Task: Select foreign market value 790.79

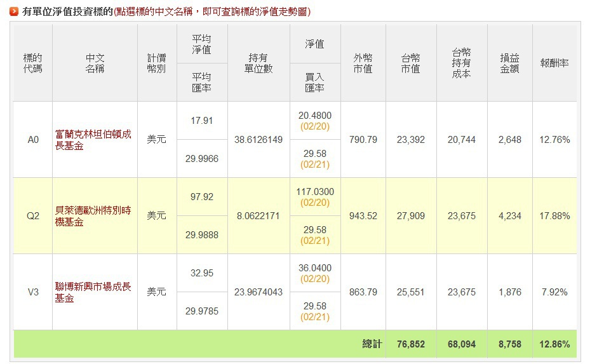Action: point(363,140)
